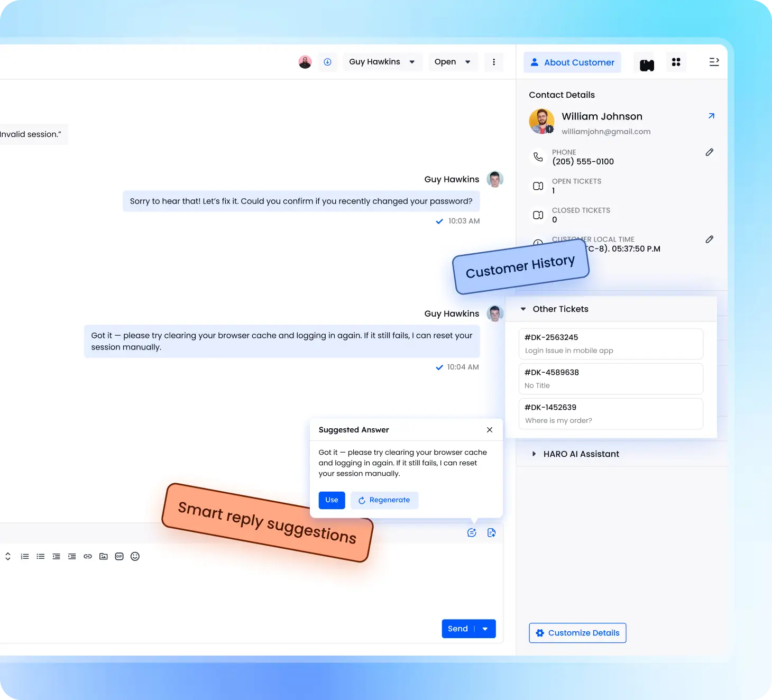
Task: Click the phone number (205) 555-0100
Action: tap(583, 162)
